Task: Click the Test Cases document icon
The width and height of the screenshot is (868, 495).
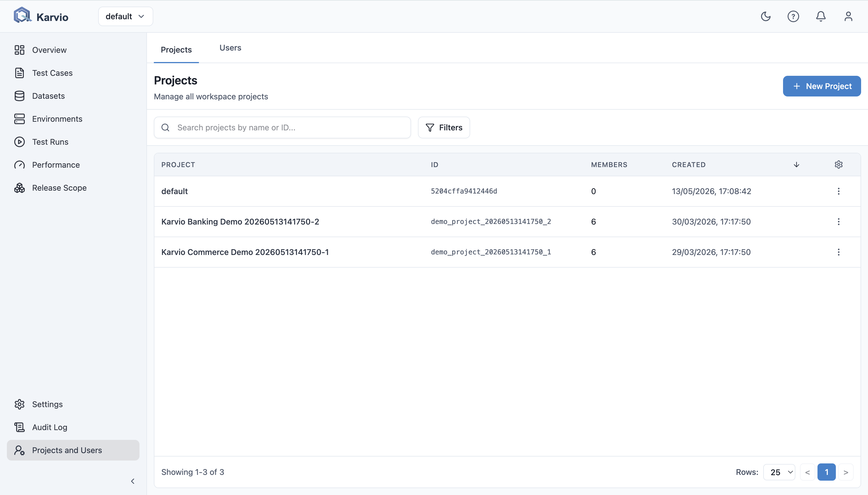Action: (19, 73)
